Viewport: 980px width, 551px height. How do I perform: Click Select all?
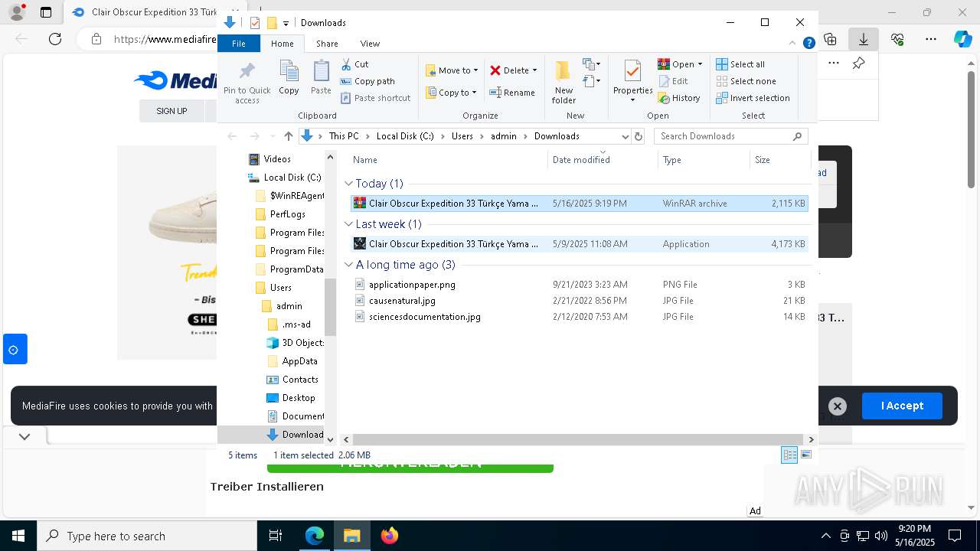740,64
